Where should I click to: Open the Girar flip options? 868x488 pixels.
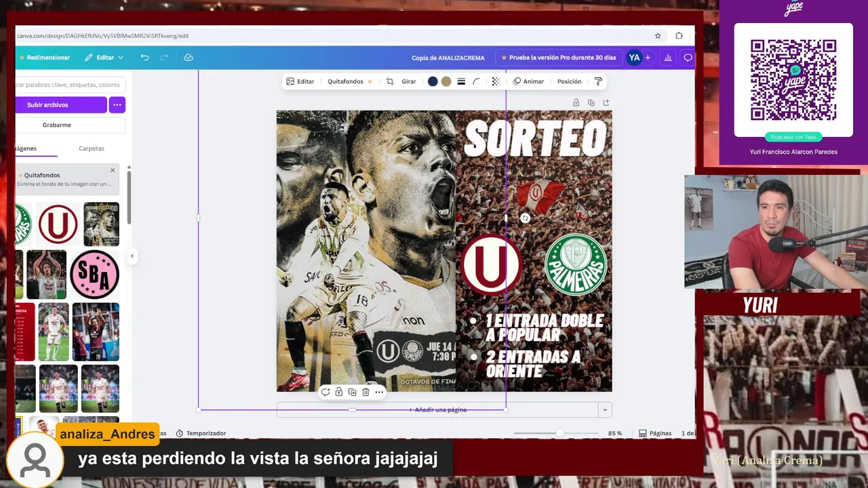pos(409,81)
